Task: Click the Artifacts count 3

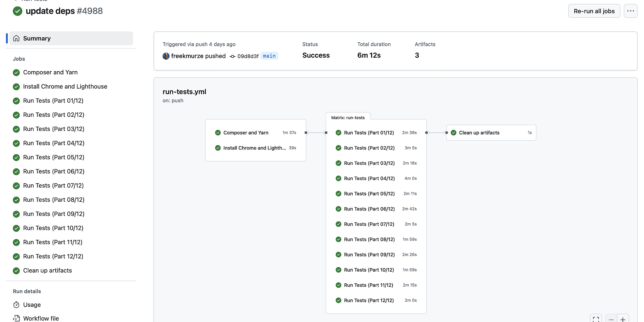Action: pos(417,55)
